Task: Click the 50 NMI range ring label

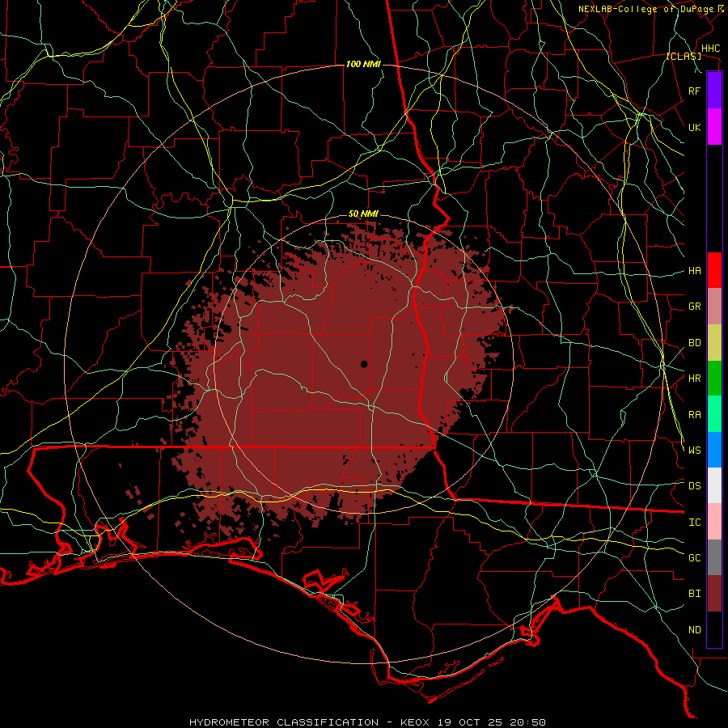Action: pos(363,214)
